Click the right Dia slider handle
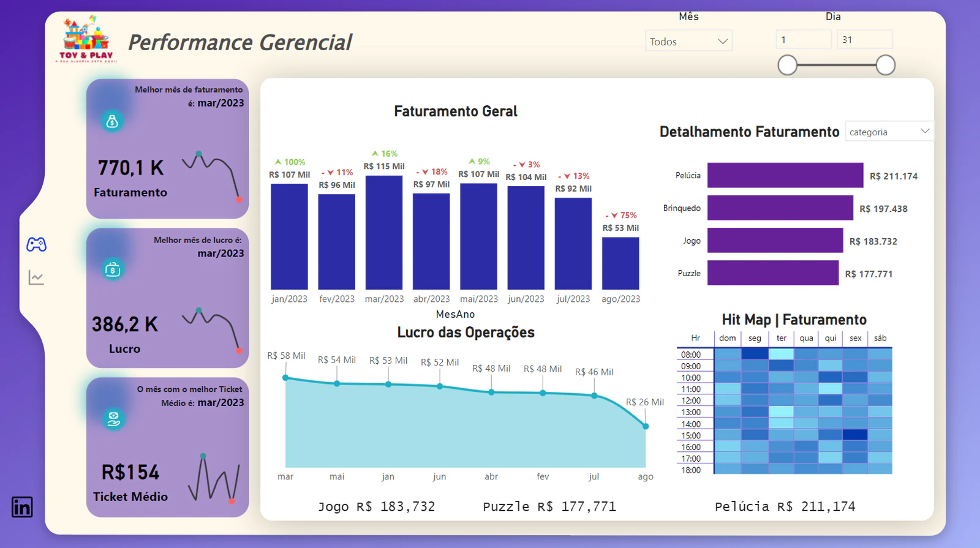The width and height of the screenshot is (980, 548). [x=886, y=65]
